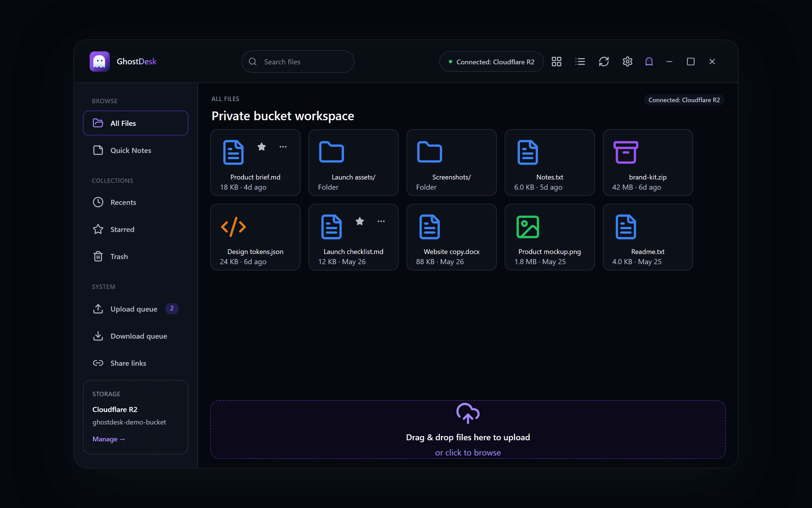Select All Files in sidebar

point(136,123)
